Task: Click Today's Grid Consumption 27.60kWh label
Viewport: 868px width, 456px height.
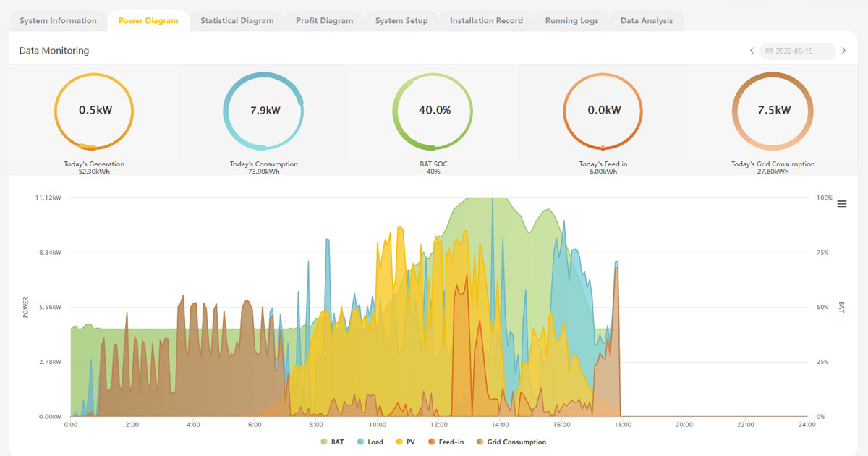Action: (773, 168)
